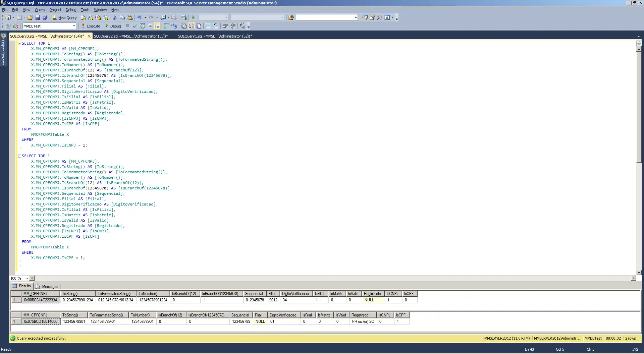Open a Database Engine Query
This screenshot has height=354, width=644.
coord(83,18)
